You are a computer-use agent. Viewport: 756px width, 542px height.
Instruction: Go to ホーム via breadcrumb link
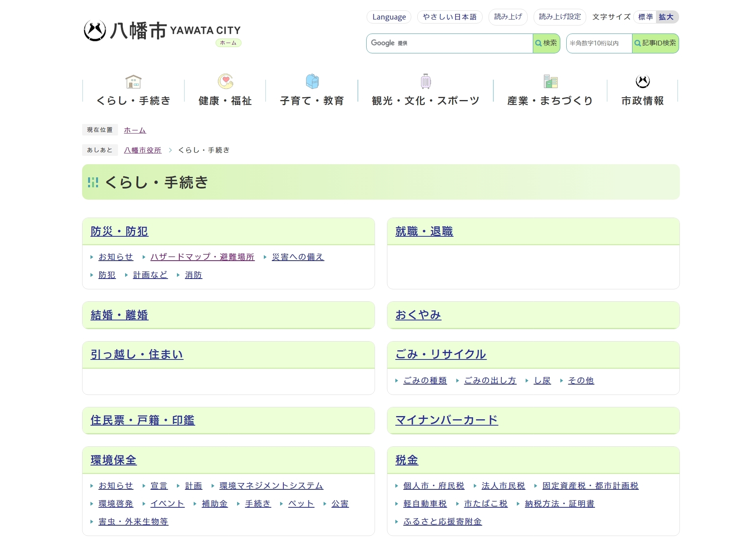coord(135,130)
